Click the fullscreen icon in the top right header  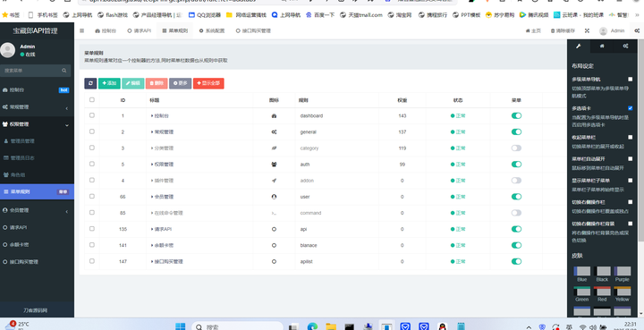pos(588,30)
